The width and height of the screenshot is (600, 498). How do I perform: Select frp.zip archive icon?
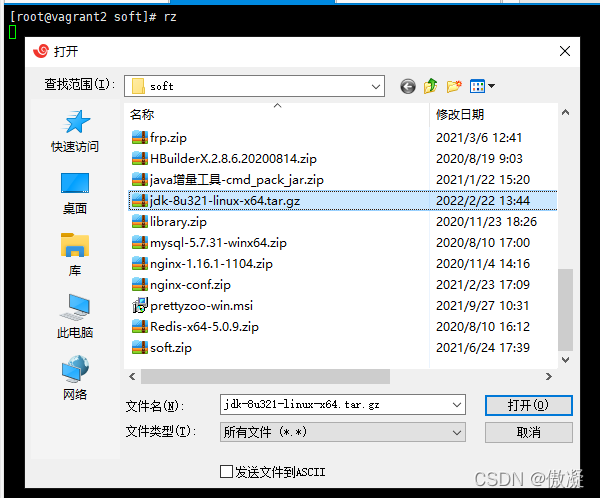[x=140, y=137]
